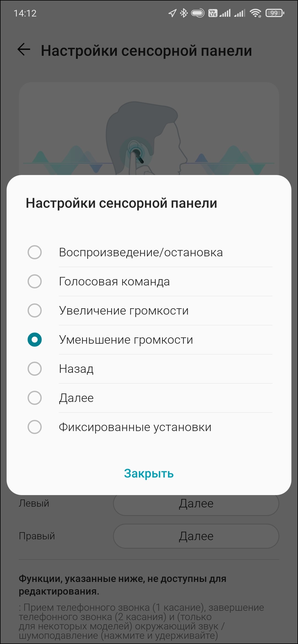Tap the battery level indicator
The height and width of the screenshot is (644, 298).
coord(275,13)
